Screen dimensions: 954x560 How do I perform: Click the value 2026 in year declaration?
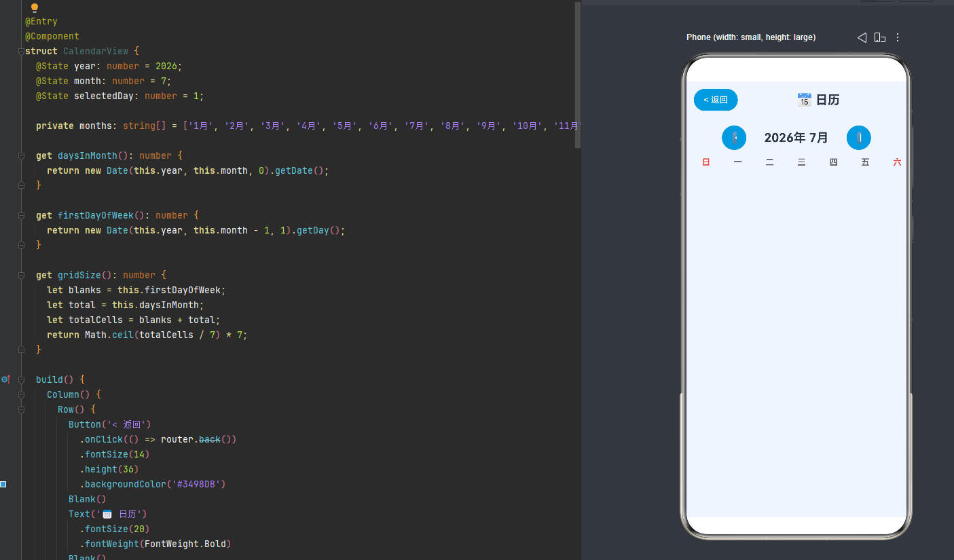pos(166,66)
